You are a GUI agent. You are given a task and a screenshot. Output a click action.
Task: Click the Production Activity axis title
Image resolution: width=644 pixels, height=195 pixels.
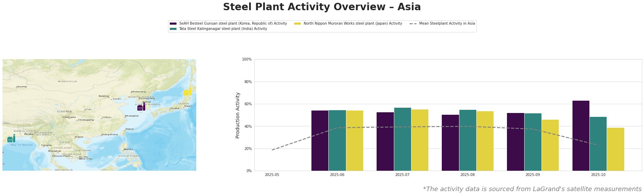[x=238, y=115]
